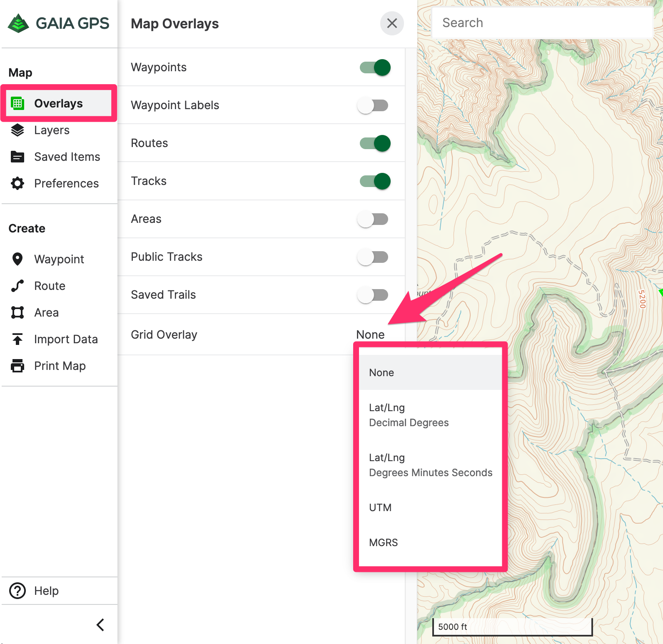
Task: Choose Lat/Lng Decimal Degrees grid option
Action: 431,415
